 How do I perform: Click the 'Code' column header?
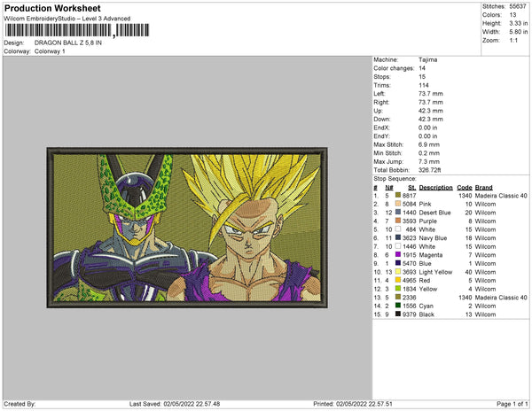465,187
